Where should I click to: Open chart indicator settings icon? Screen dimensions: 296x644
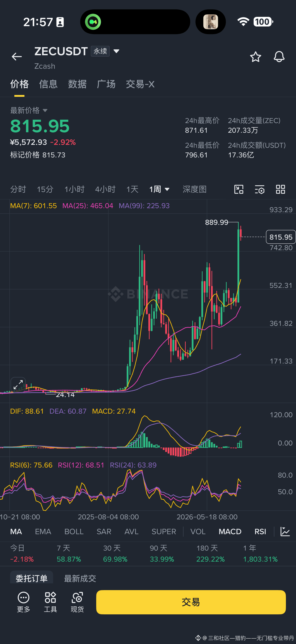[260, 189]
